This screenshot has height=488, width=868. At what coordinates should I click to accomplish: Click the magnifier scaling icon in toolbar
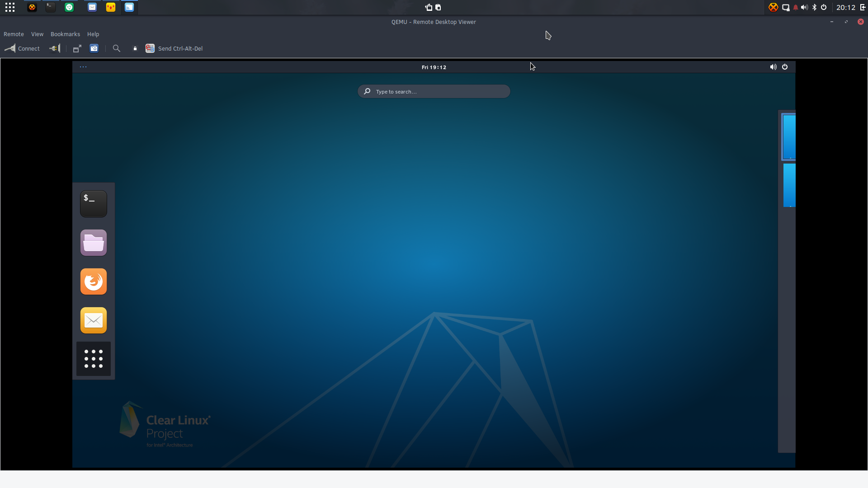[117, 48]
